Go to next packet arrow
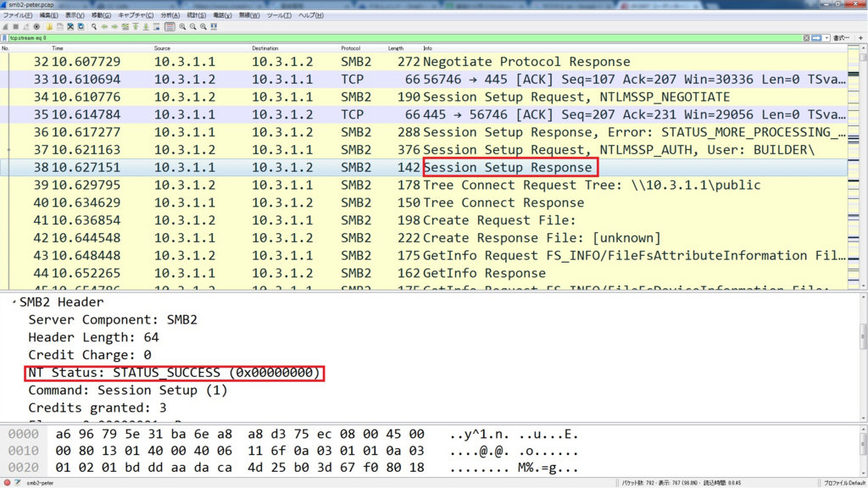 [114, 26]
